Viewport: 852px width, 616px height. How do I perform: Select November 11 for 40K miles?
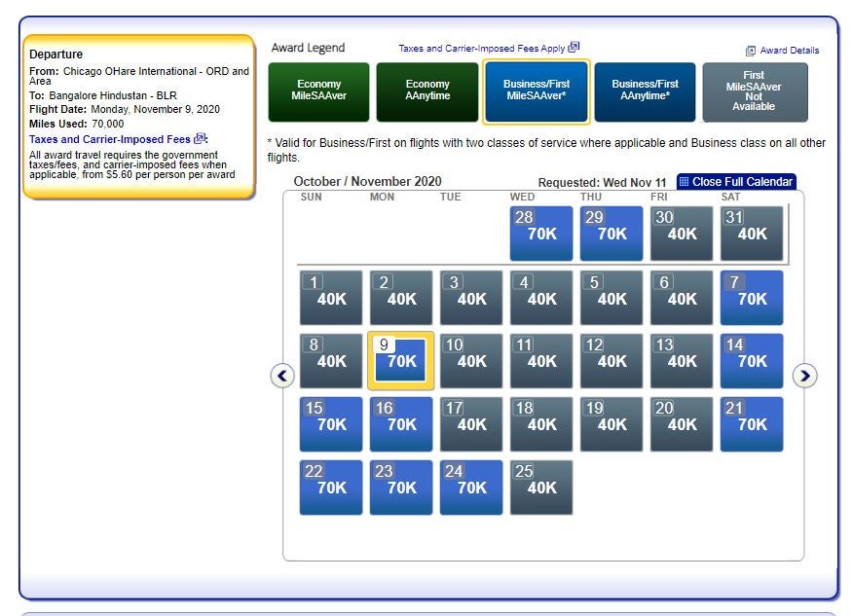(541, 361)
